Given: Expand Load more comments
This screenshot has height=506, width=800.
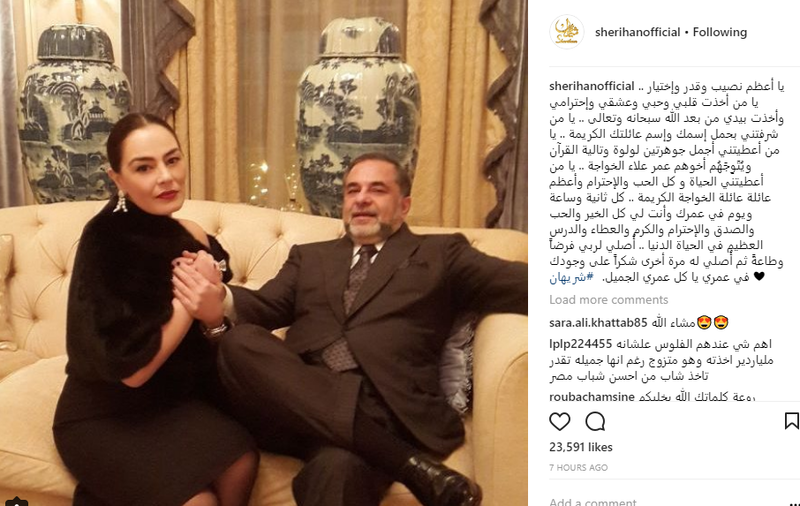Looking at the screenshot, I should 608,300.
